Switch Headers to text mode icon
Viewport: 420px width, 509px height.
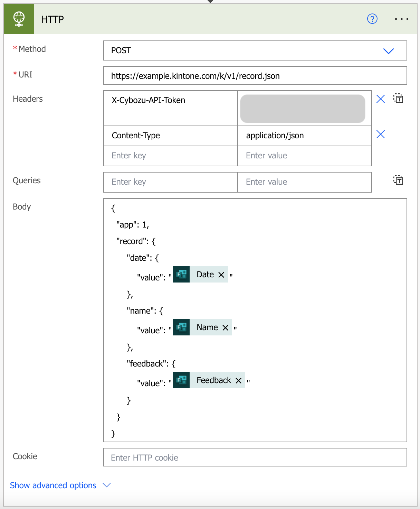click(398, 99)
